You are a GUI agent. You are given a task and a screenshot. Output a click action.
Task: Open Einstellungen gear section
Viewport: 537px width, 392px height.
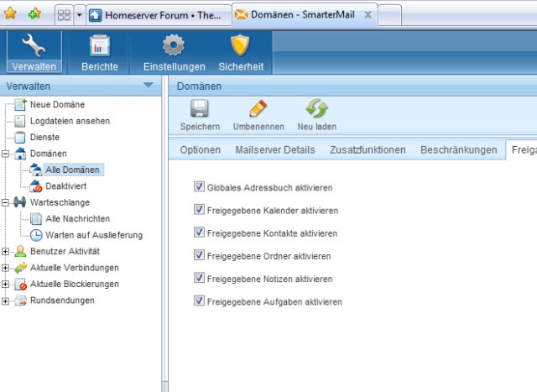click(x=174, y=52)
